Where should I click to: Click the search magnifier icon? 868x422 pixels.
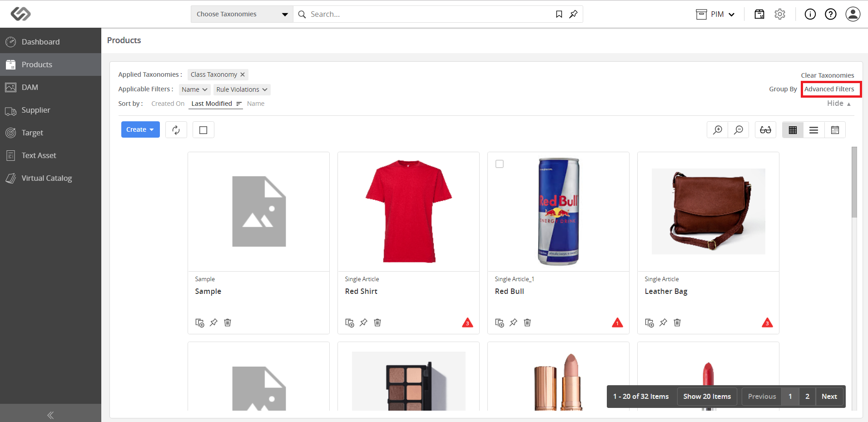click(x=302, y=15)
